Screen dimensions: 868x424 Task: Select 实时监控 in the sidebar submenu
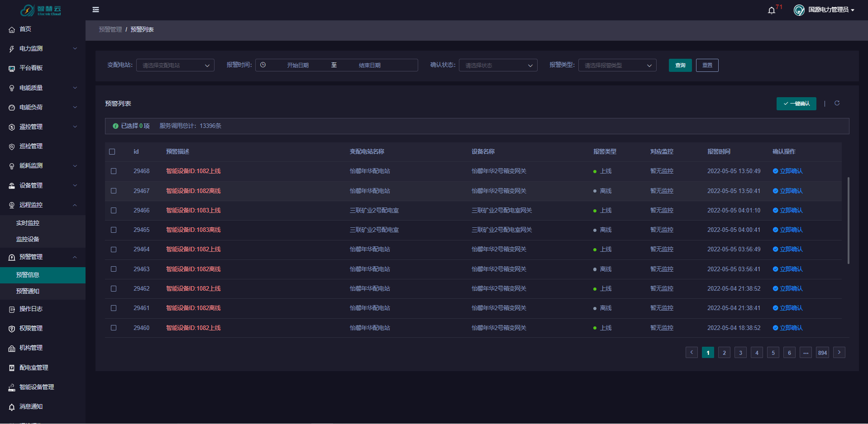coord(28,223)
